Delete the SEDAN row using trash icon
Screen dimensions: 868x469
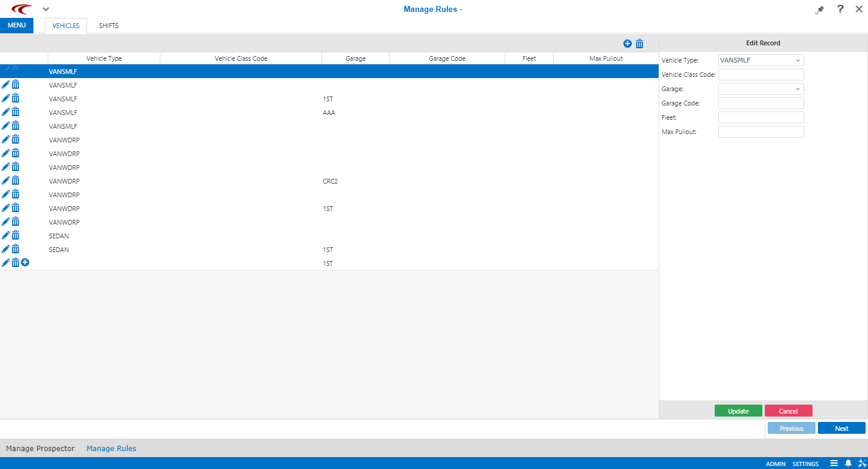pos(16,235)
